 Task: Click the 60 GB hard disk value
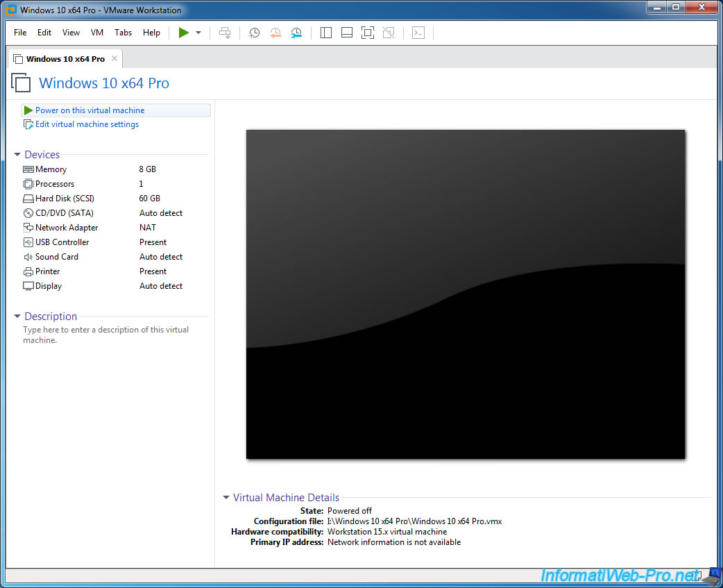(150, 199)
